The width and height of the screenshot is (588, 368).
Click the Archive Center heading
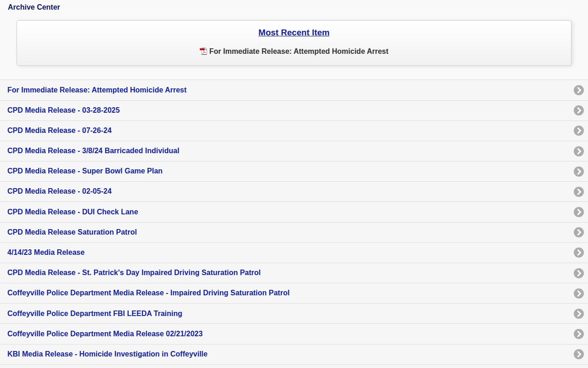[x=34, y=7]
